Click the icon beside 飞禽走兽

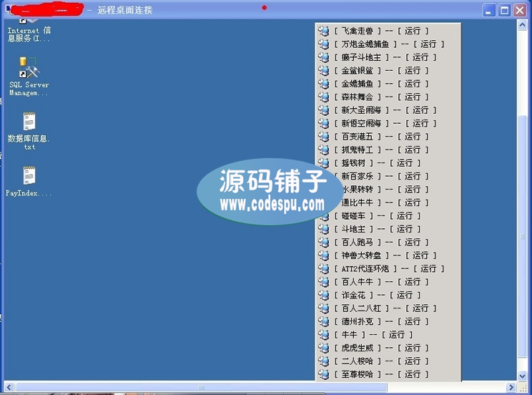(x=324, y=31)
